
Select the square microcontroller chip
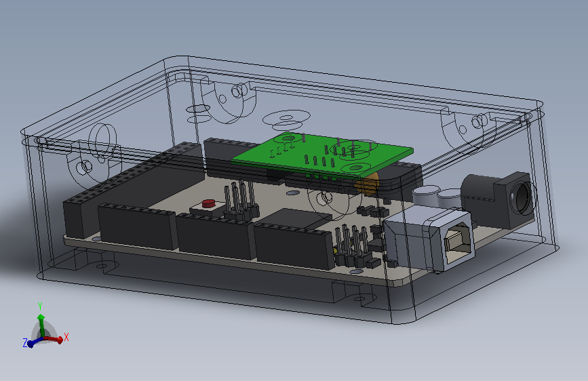tap(296, 218)
